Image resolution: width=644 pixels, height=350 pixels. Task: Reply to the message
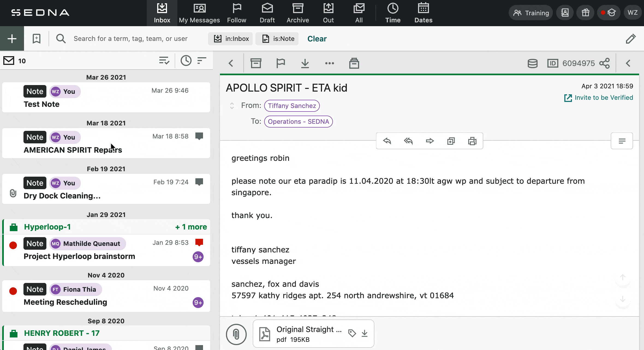pyautogui.click(x=387, y=141)
